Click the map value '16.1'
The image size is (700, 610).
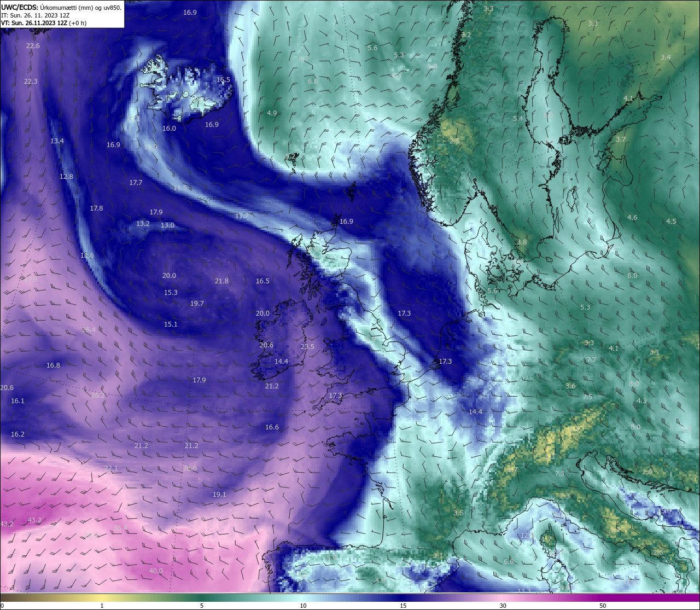[x=17, y=401]
